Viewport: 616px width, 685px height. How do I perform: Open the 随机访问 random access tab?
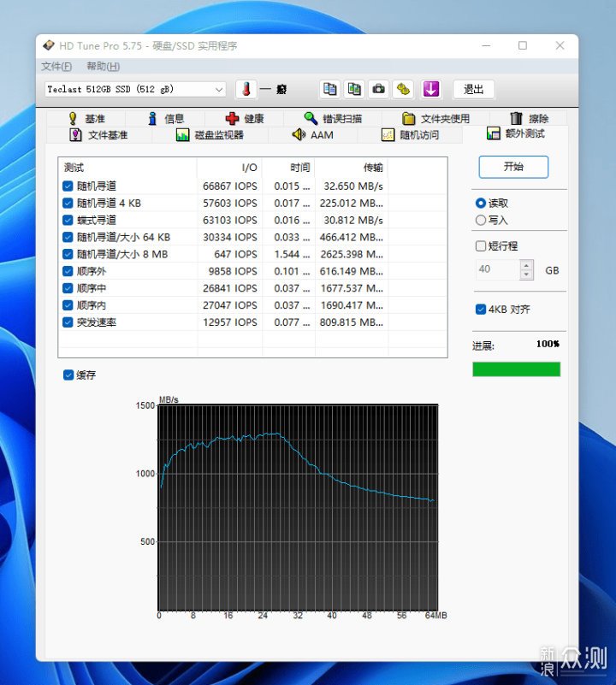pos(410,135)
